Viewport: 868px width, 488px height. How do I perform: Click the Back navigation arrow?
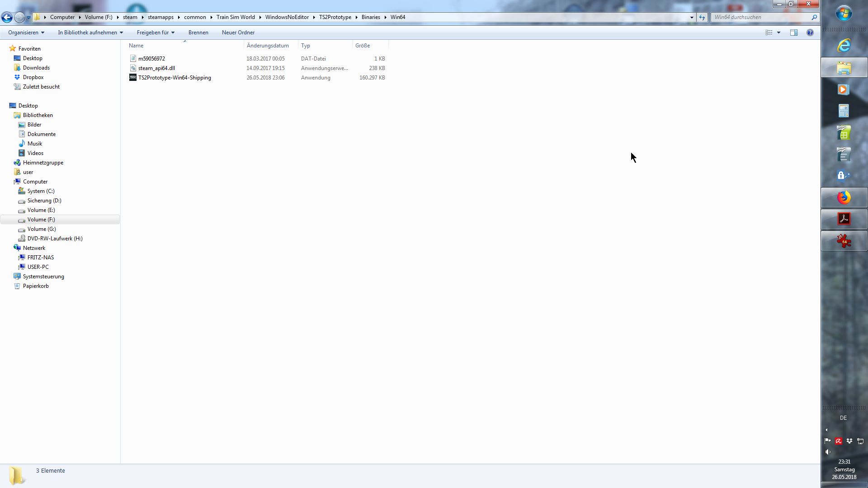pos(7,17)
